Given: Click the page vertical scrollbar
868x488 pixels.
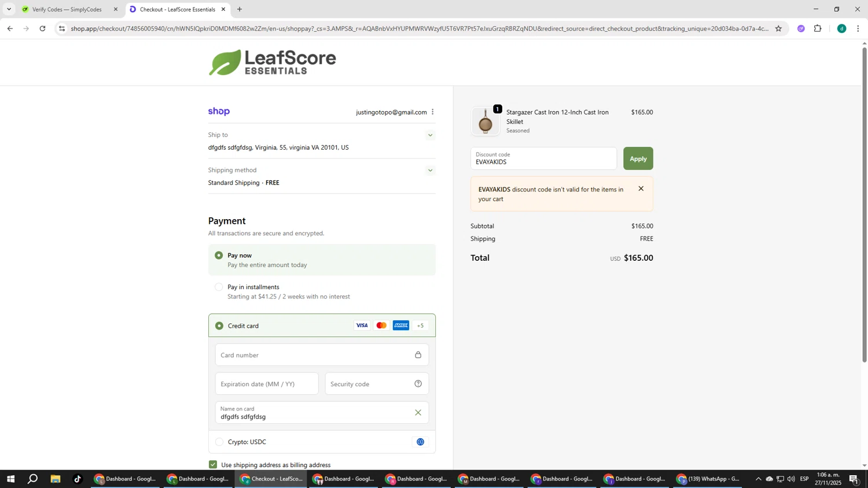Looking at the screenshot, I should pos(865,205).
